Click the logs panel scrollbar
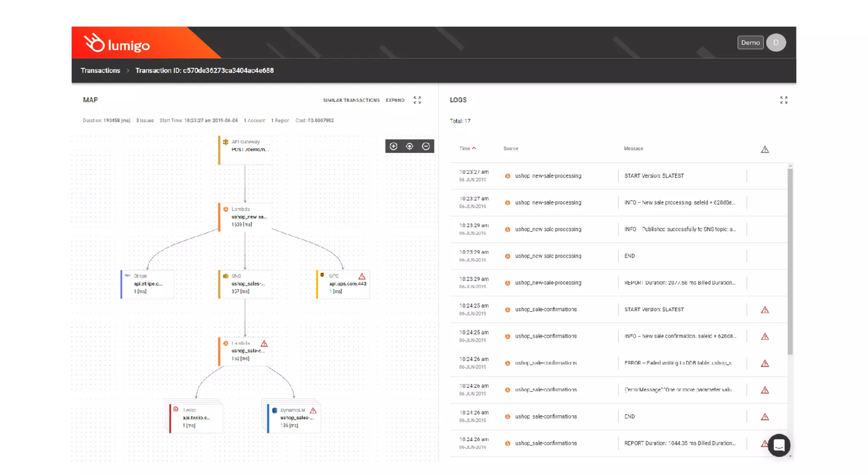The width and height of the screenshot is (868, 475). coord(790,261)
